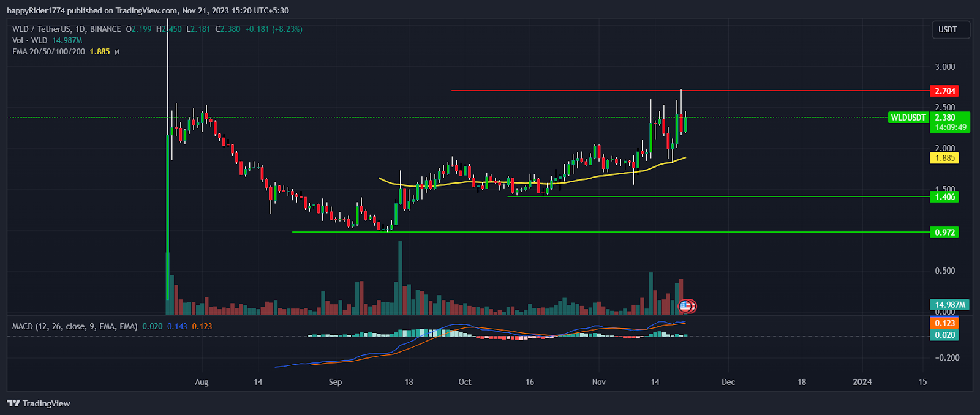Viewport: 980px width, 415px height.
Task: Click the 0.500 price axis tick
Action: 945,271
